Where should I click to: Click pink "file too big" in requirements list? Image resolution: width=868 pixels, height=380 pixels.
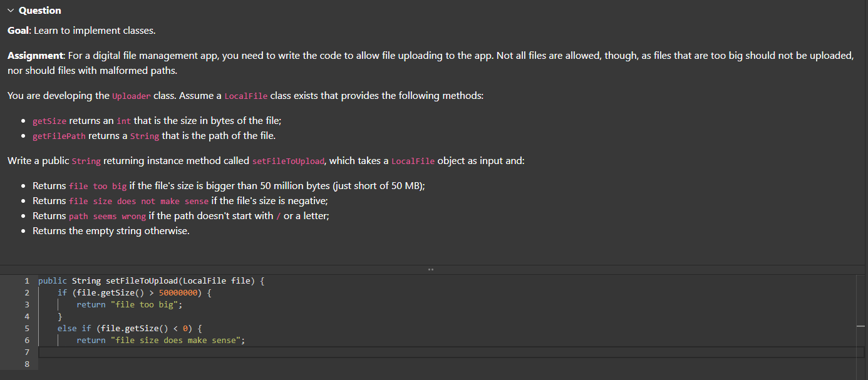[98, 187]
